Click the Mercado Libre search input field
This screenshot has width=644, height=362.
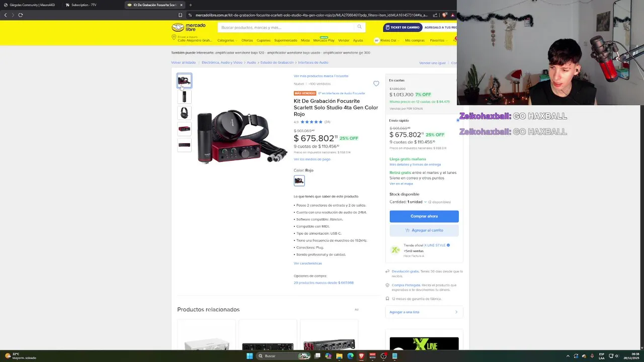pos(287,27)
